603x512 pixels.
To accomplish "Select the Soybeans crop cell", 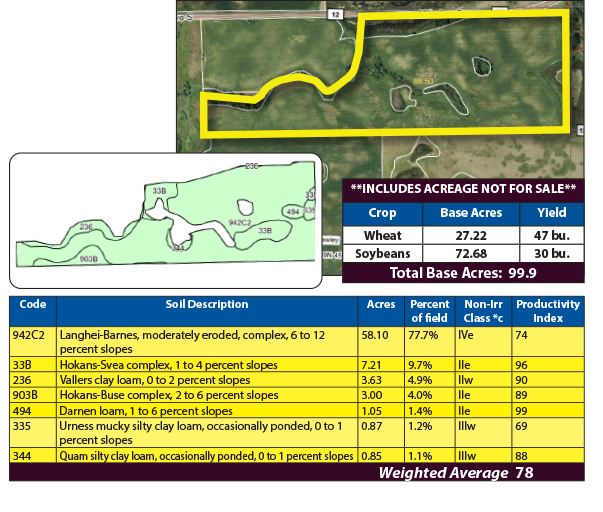I will 382,254.
